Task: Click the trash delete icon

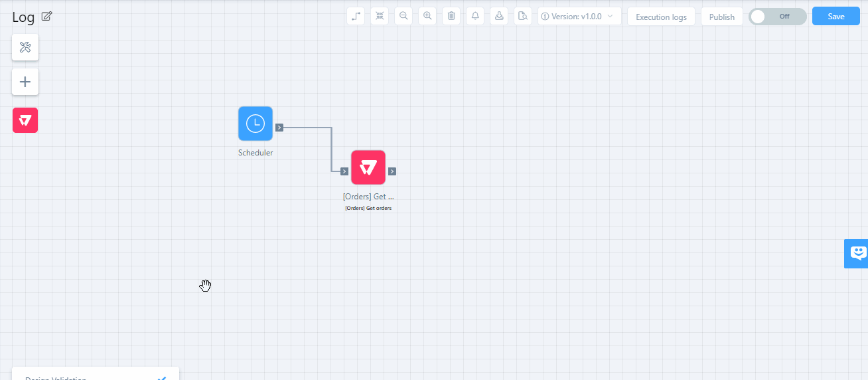Action: (x=451, y=17)
